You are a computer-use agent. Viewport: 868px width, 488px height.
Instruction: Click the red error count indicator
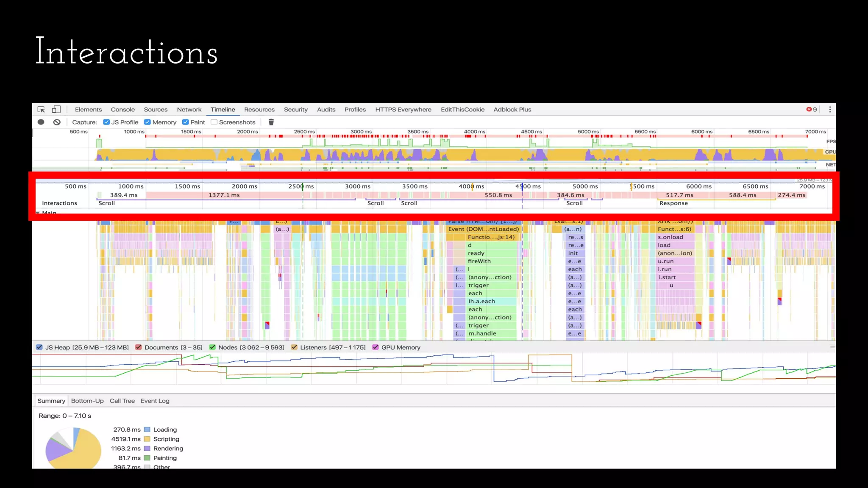tap(811, 109)
